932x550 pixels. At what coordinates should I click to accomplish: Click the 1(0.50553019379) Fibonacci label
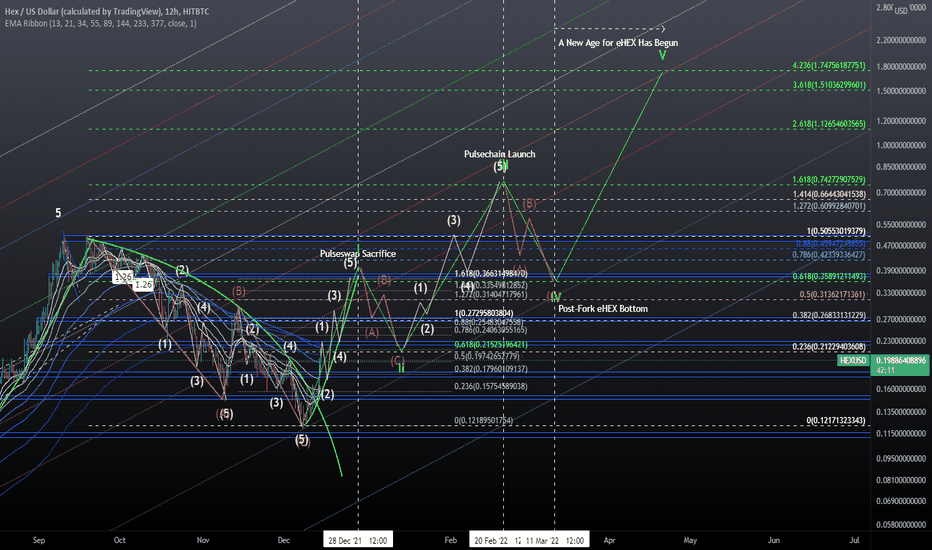(x=836, y=231)
